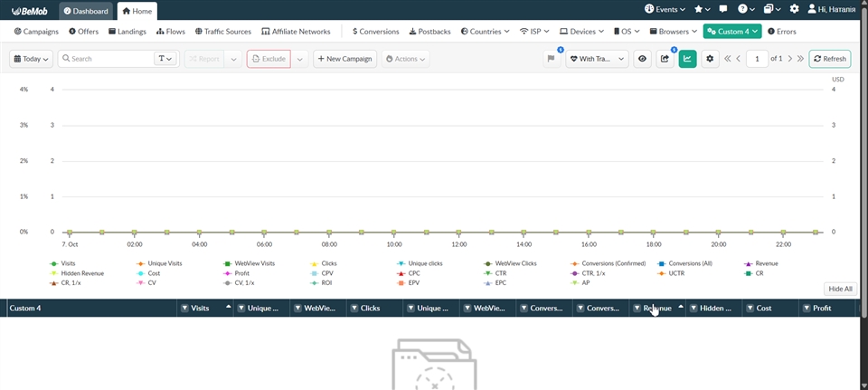
Task: Toggle the eye visibility button
Action: click(642, 59)
